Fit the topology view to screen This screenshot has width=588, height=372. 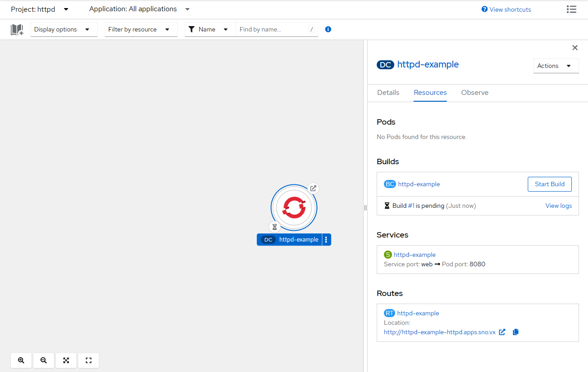(x=66, y=360)
